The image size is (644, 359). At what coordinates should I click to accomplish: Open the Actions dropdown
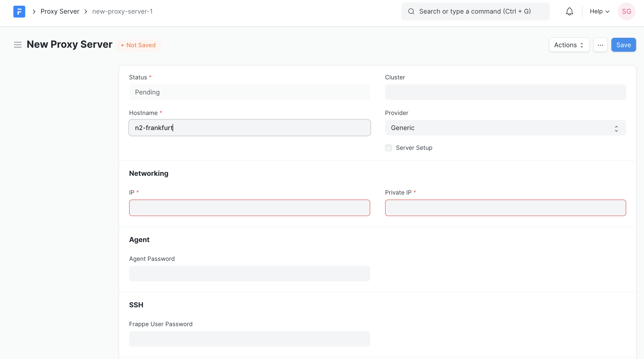tap(569, 45)
